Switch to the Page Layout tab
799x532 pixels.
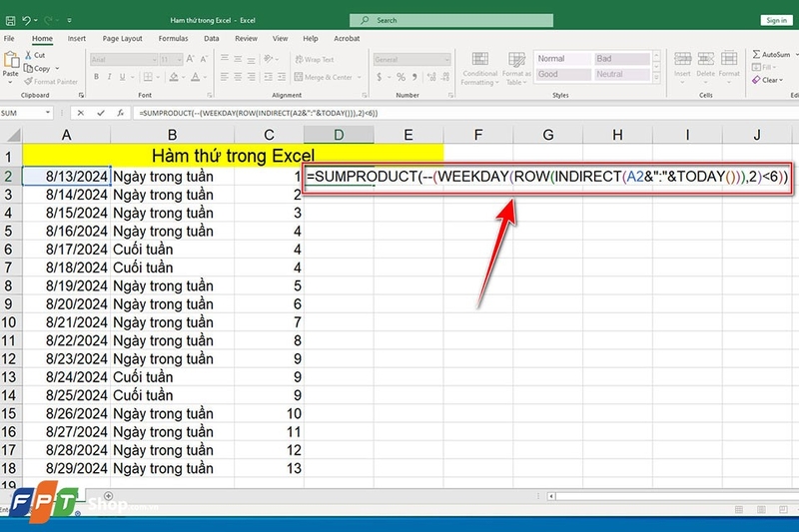click(x=122, y=39)
